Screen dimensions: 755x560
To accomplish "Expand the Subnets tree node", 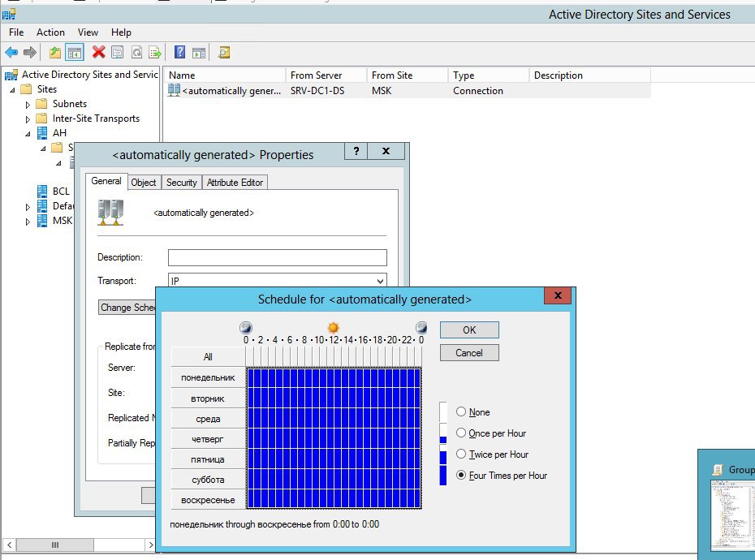I will pos(28,105).
